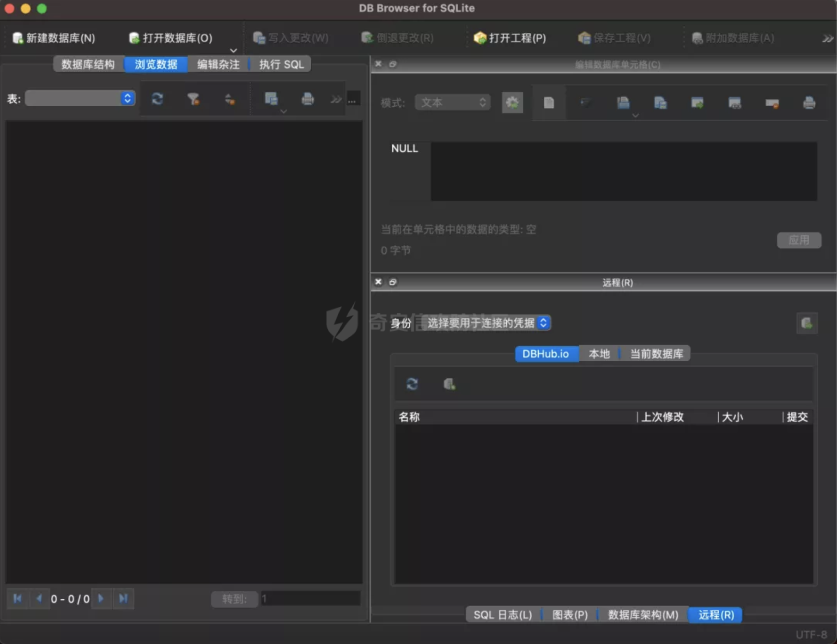
Task: Click the upload database icon beside identity
Action: pyautogui.click(x=807, y=323)
